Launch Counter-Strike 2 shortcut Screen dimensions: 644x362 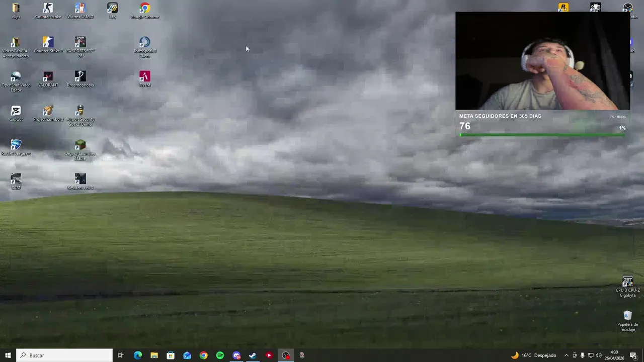[x=48, y=45]
